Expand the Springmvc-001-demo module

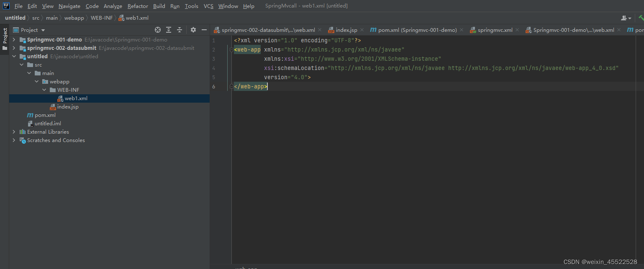click(x=14, y=40)
